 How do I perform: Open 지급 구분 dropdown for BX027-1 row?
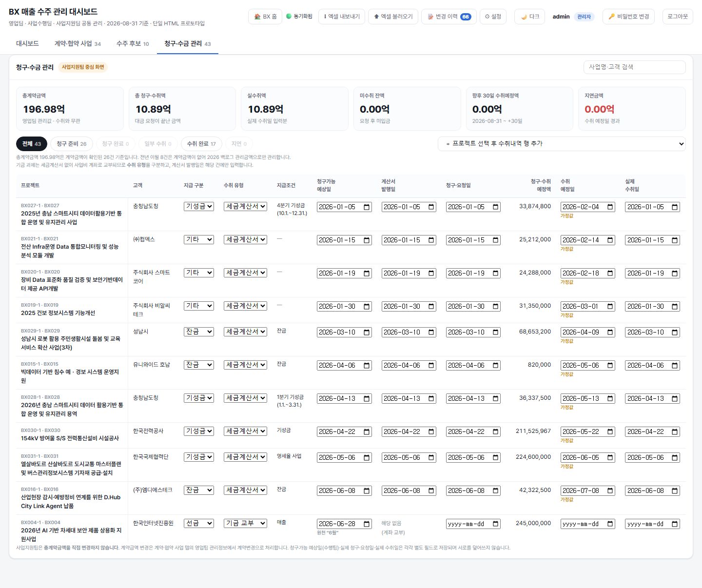199,207
